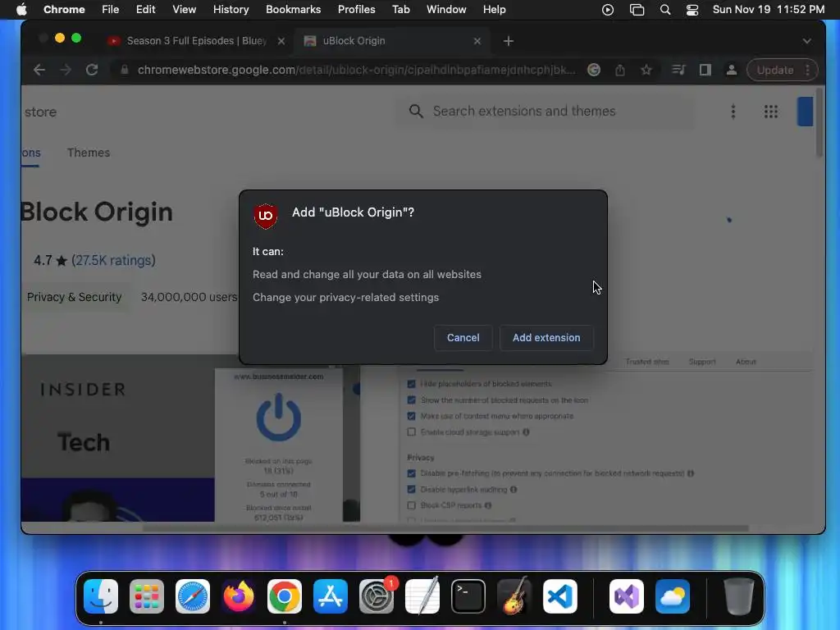Reload the page
Viewport: 840px width, 630px height.
pyautogui.click(x=92, y=70)
